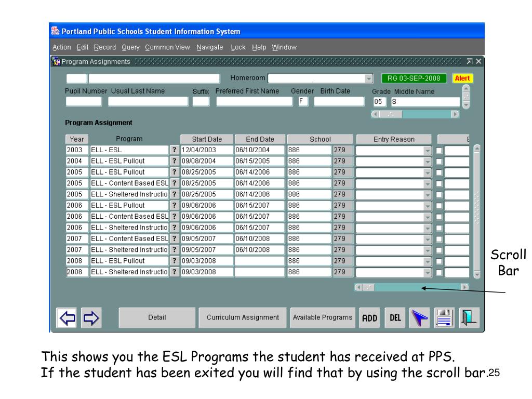
Task: Click ? lookup for 2005 ELL - ESL Pullout
Action: [175, 172]
